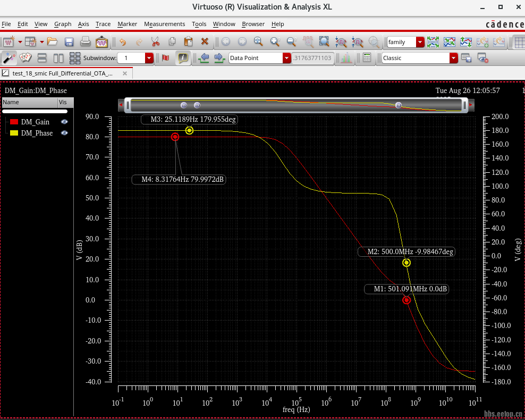Click the framed waveform image icon
Screen dimensions: 525x420
[101, 42]
